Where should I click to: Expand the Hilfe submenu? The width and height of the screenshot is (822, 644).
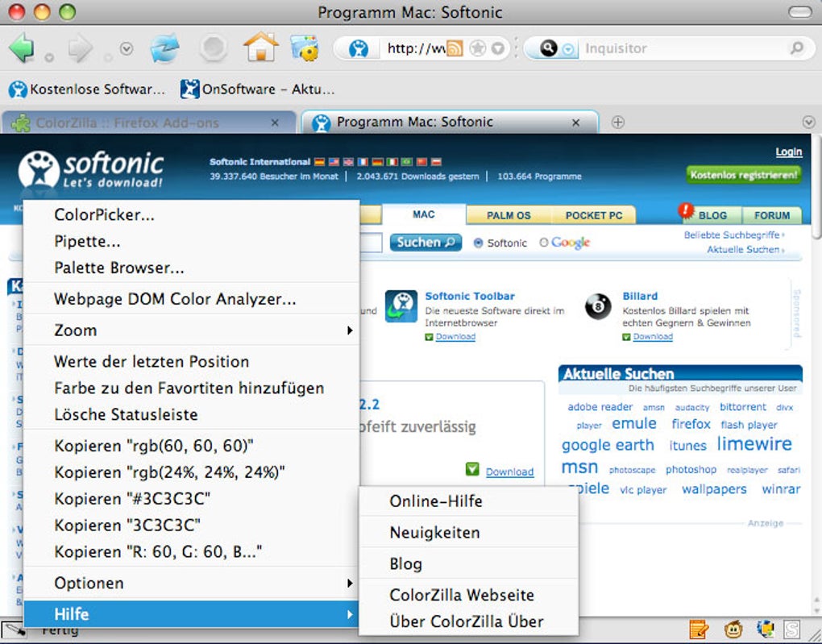click(191, 614)
